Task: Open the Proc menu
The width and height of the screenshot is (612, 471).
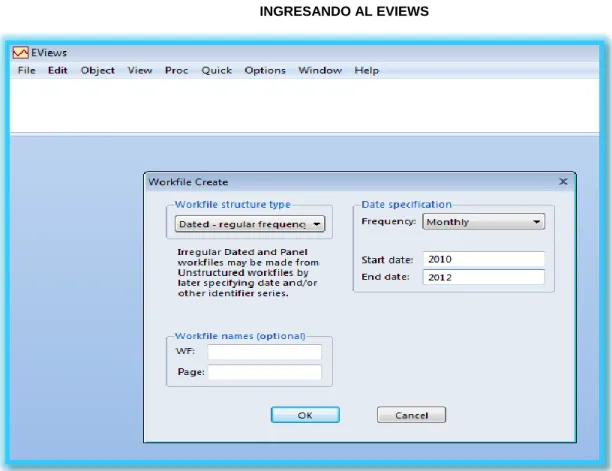Action: point(176,71)
